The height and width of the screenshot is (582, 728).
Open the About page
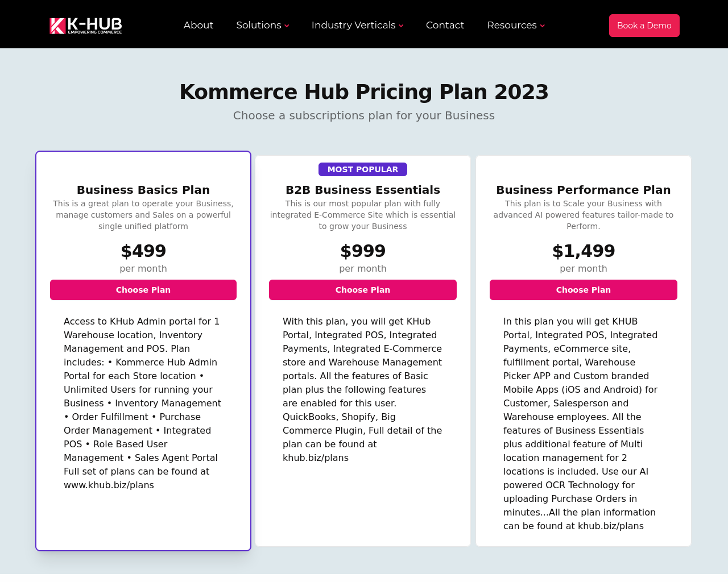pos(198,26)
